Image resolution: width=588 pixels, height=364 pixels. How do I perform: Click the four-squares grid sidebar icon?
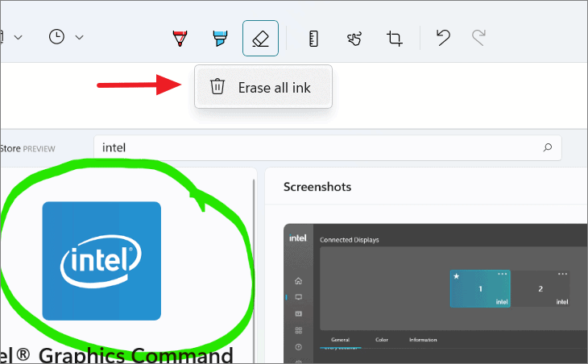coord(299,330)
